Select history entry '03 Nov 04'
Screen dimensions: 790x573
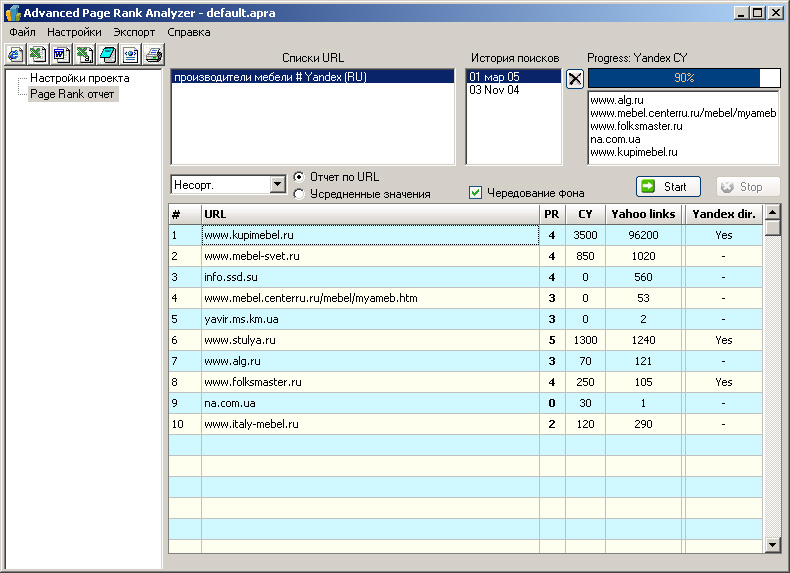tap(513, 90)
